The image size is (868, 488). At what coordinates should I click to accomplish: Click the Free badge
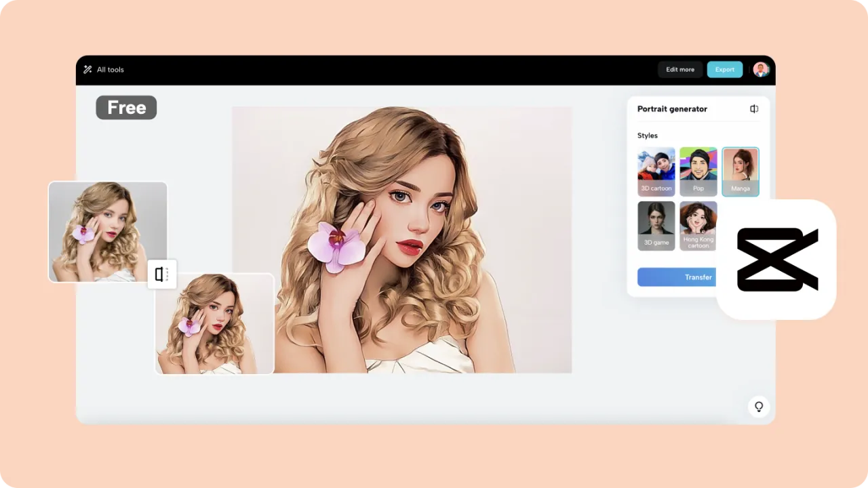coord(125,107)
